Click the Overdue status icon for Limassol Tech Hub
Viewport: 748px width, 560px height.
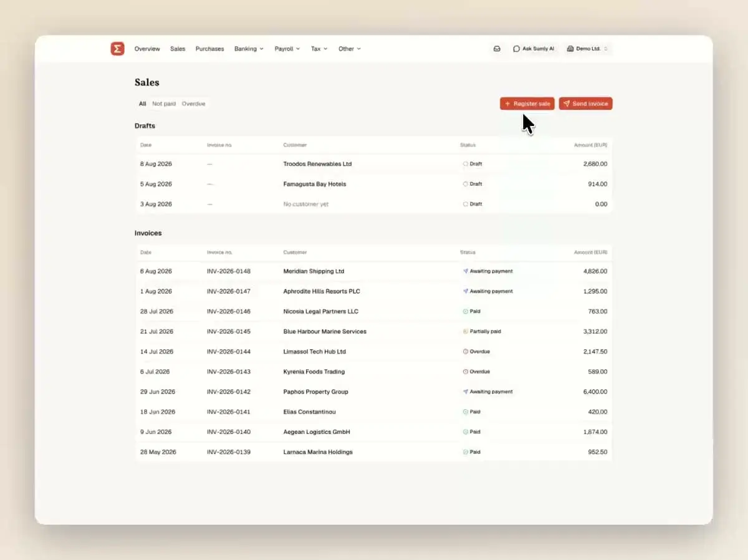[x=465, y=352]
